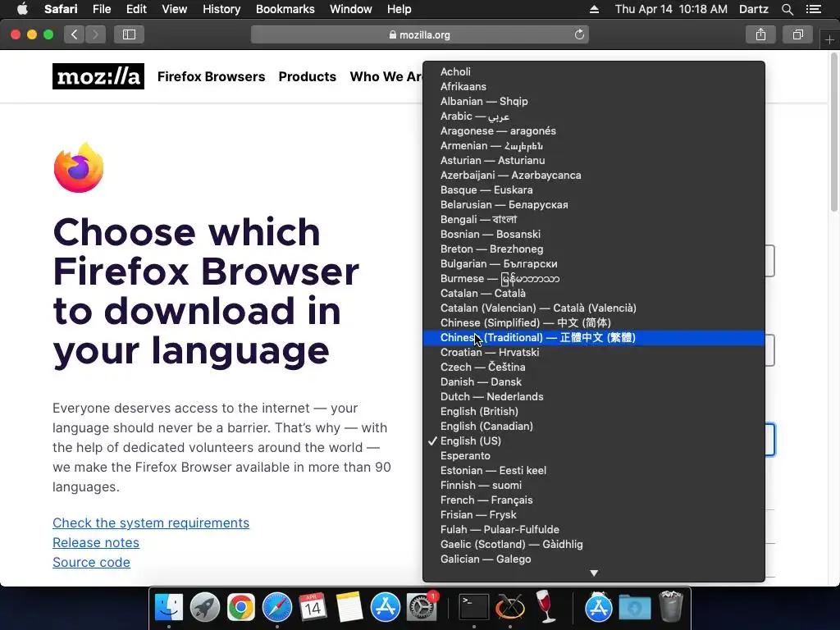Click the date and time in menu bar
This screenshot has height=630, width=840.
[671, 9]
